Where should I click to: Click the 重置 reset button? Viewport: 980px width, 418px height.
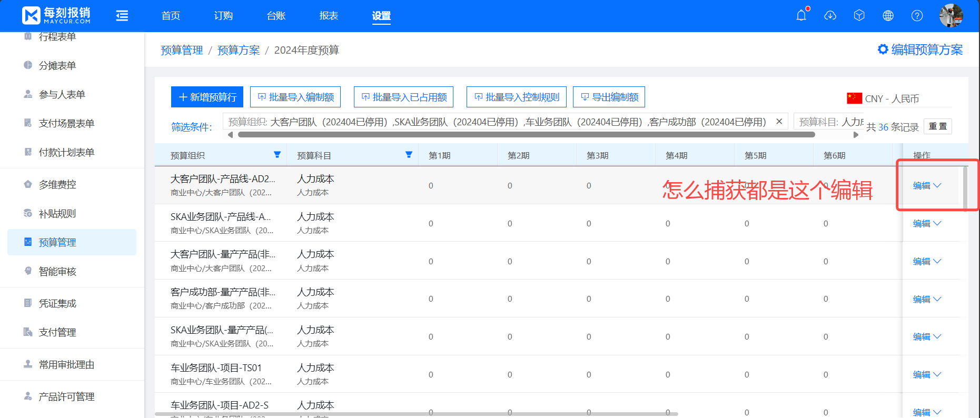937,126
